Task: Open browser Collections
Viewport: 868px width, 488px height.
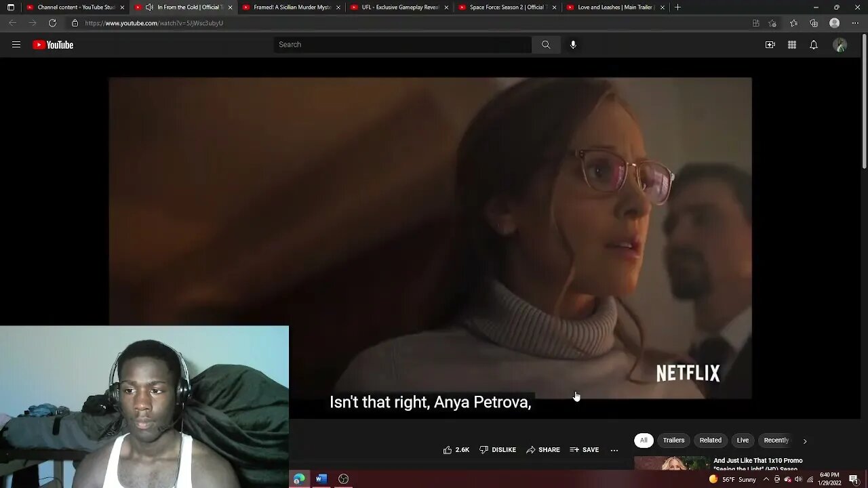Action: click(x=814, y=23)
